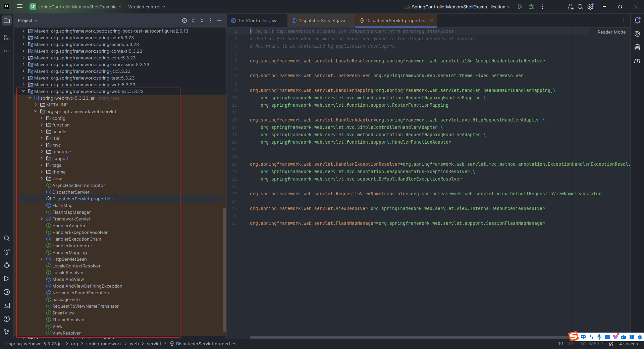Open springControllerMemoryShellExample project dropdown

[75, 7]
